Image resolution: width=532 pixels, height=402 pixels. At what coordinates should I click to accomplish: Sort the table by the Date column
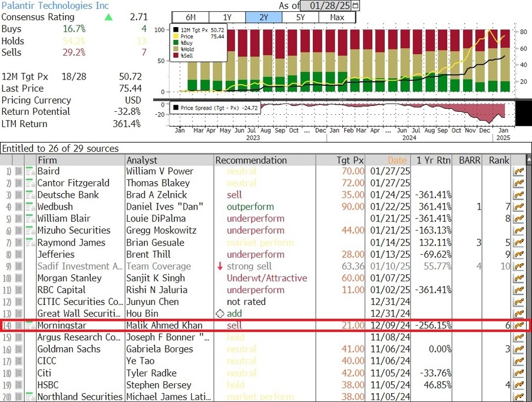[x=397, y=160]
